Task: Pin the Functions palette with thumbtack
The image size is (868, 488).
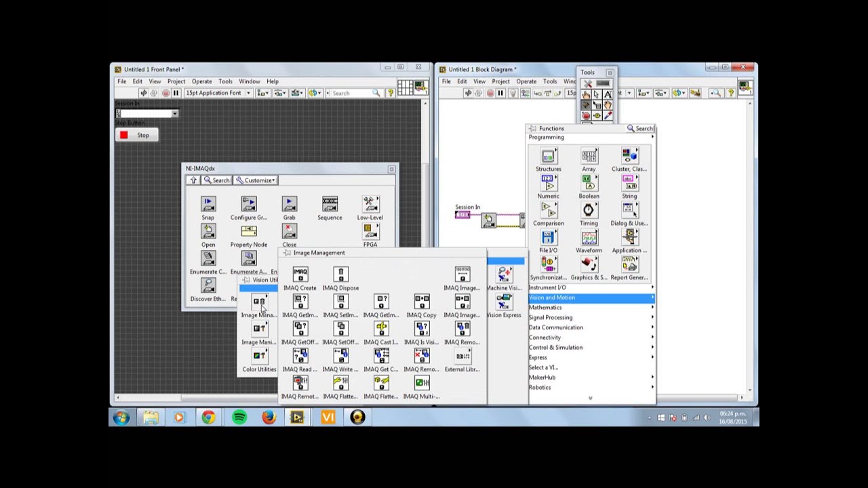Action: tap(533, 128)
